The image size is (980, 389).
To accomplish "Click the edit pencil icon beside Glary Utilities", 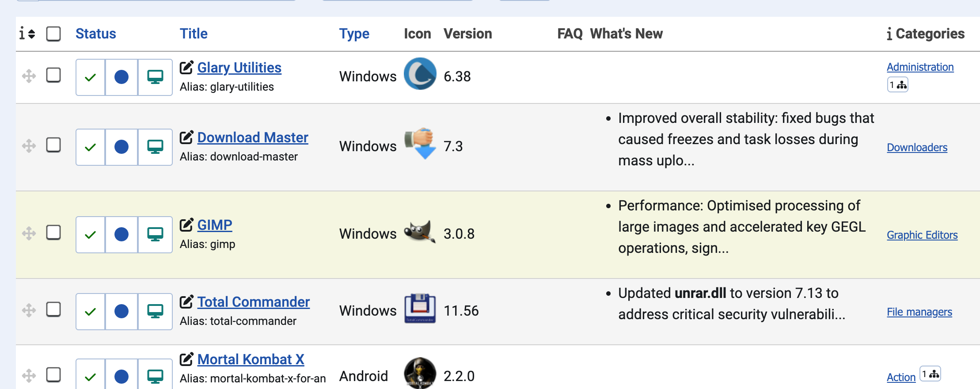I will point(186,67).
